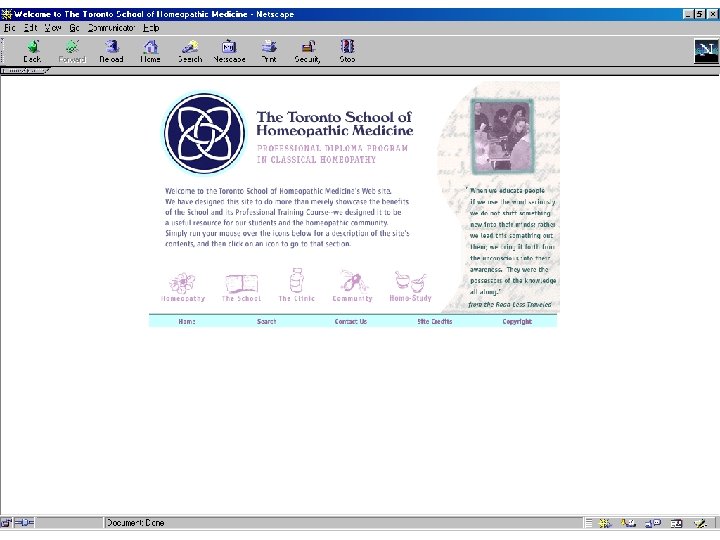The width and height of the screenshot is (720, 540).
Task: Open the Search toolbar button
Action: (x=190, y=51)
